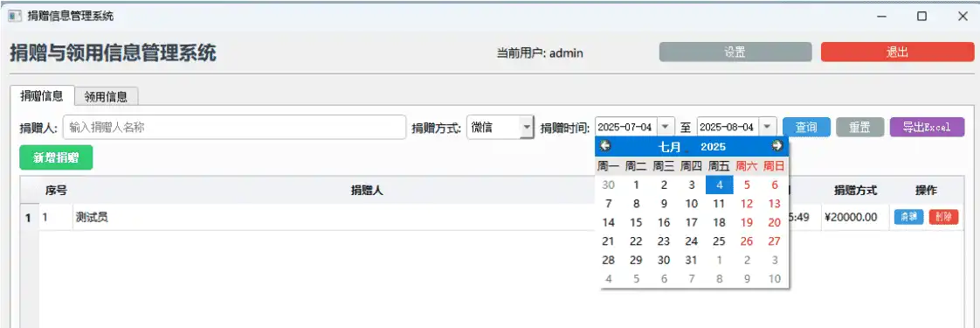Clear filters with the 重置 button
This screenshot has height=328, width=980.
[x=859, y=127]
